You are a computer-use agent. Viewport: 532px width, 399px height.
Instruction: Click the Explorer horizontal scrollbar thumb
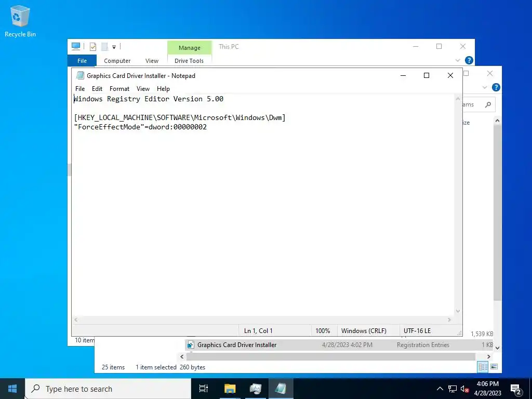coord(331,356)
